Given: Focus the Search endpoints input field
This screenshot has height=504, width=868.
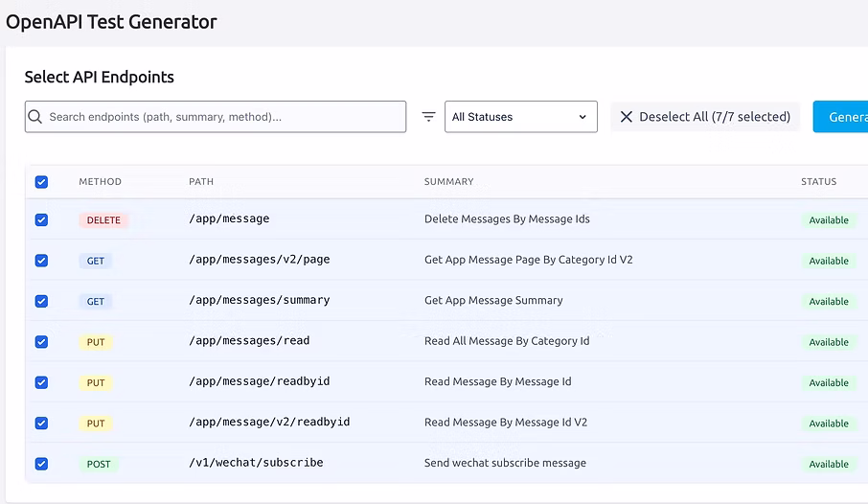Looking at the screenshot, I should point(216,117).
